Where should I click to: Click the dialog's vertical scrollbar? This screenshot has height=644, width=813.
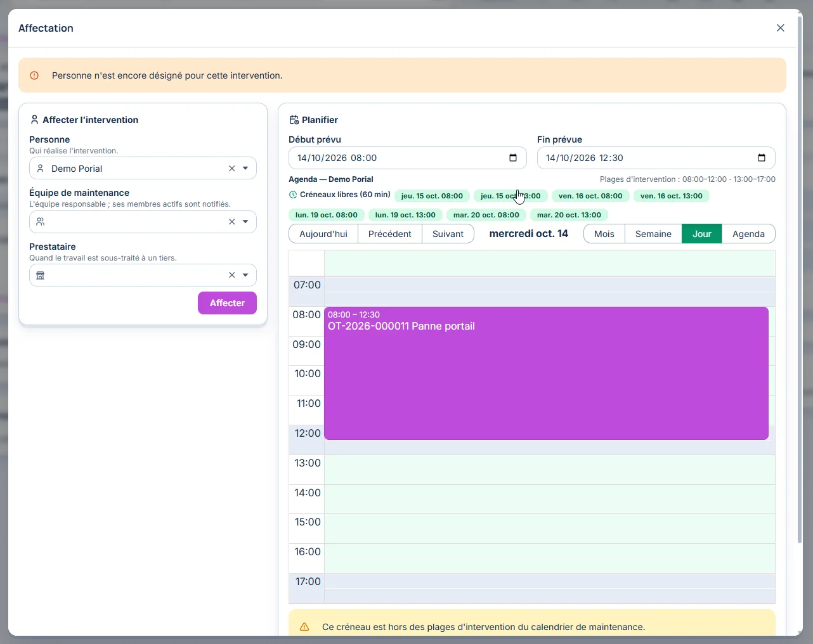click(x=800, y=279)
